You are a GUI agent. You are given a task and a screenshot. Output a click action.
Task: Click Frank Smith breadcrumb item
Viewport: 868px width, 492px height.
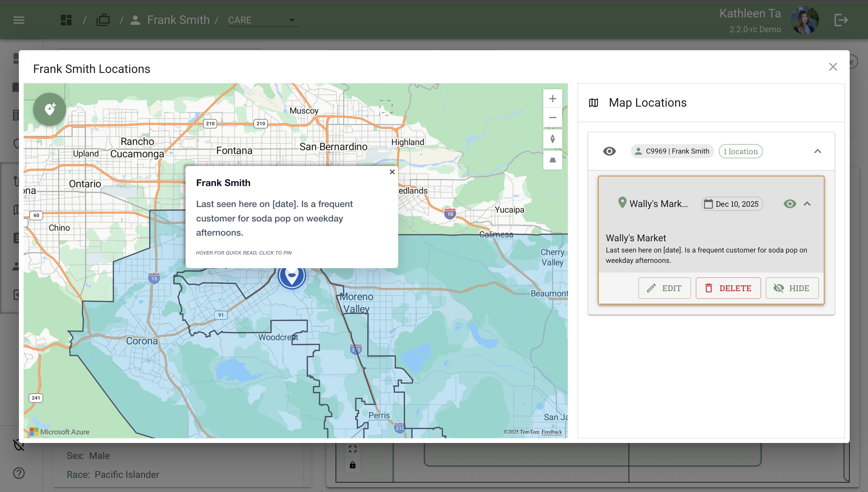click(x=178, y=20)
